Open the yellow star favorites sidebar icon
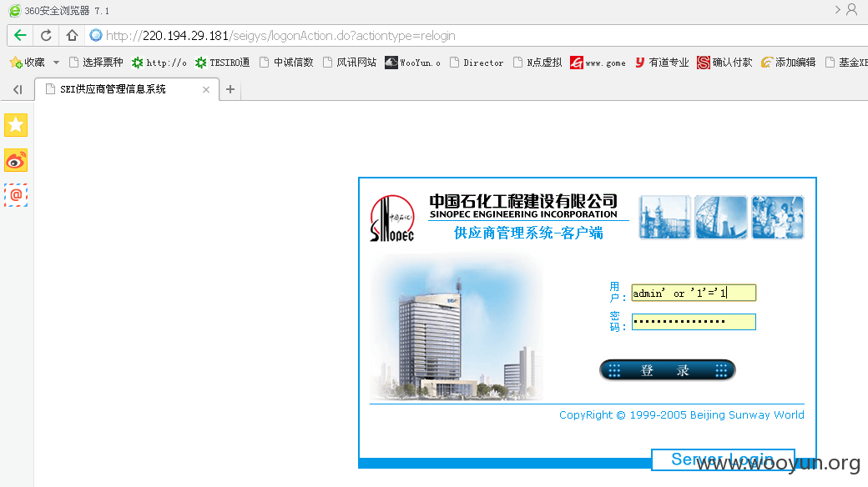Viewport: 868px width, 487px height. [x=16, y=125]
